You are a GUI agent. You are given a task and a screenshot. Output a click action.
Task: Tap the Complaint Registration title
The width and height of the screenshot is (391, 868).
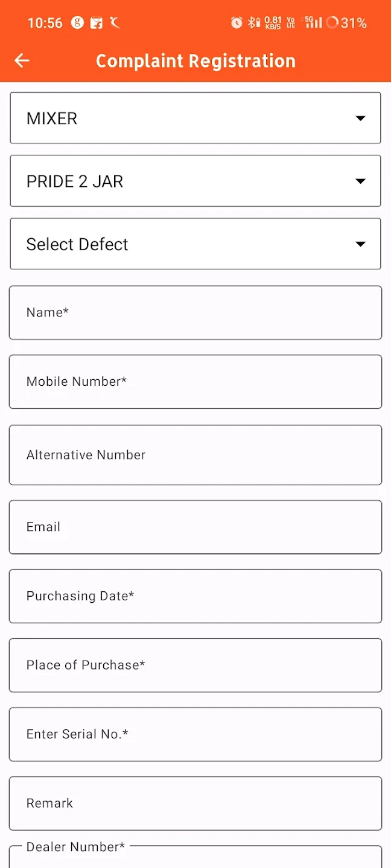point(195,61)
